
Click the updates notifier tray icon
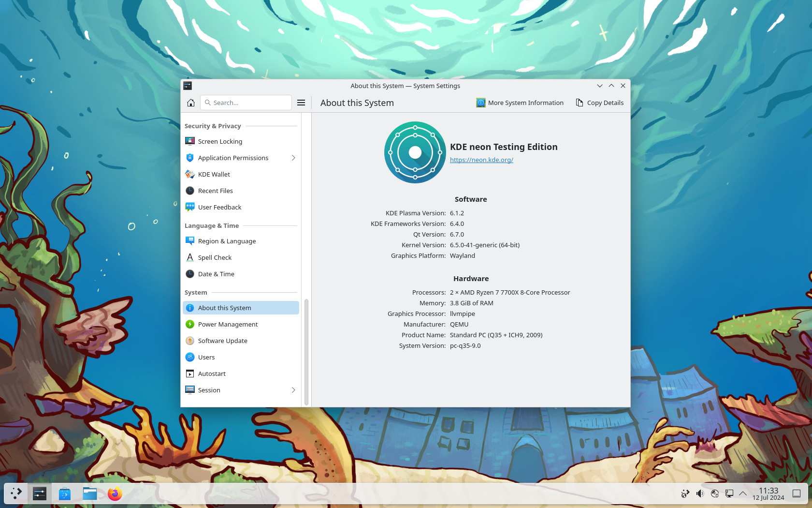tap(685, 493)
